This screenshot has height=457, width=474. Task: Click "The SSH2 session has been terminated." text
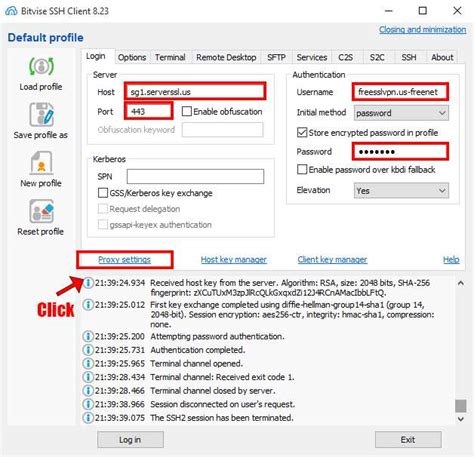click(222, 418)
